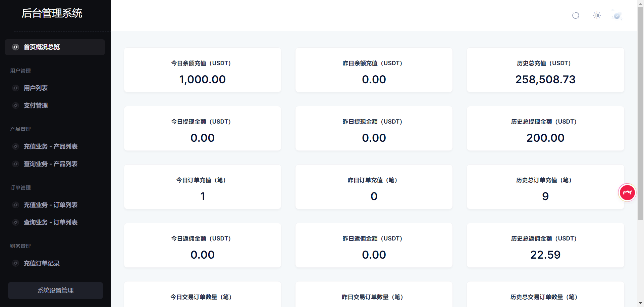
Task: Click the red floating chart widget icon
Action: tap(627, 193)
